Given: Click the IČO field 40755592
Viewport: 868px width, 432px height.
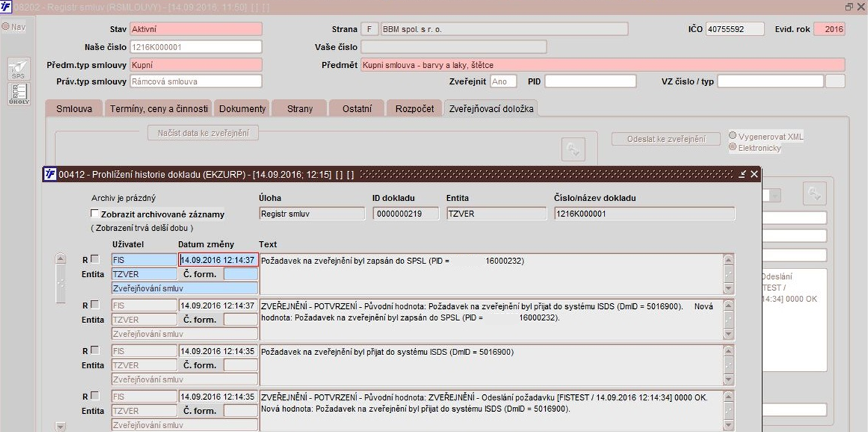Looking at the screenshot, I should click(735, 29).
